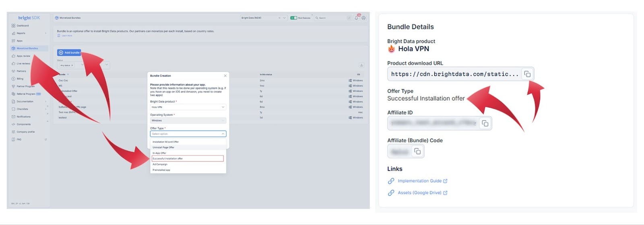This screenshot has height=225, width=644.
Task: Open the Offer Type select box
Action: [x=188, y=134]
